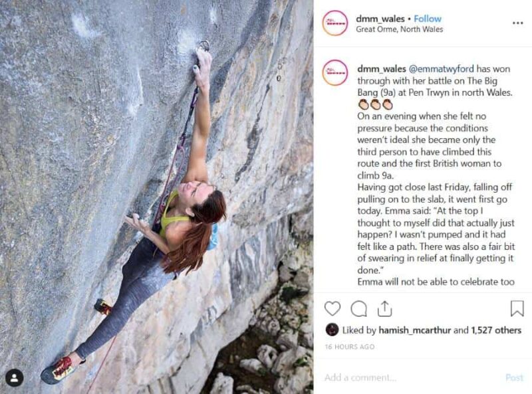
Task: Open dmm_wales username in the header
Action: [x=380, y=19]
